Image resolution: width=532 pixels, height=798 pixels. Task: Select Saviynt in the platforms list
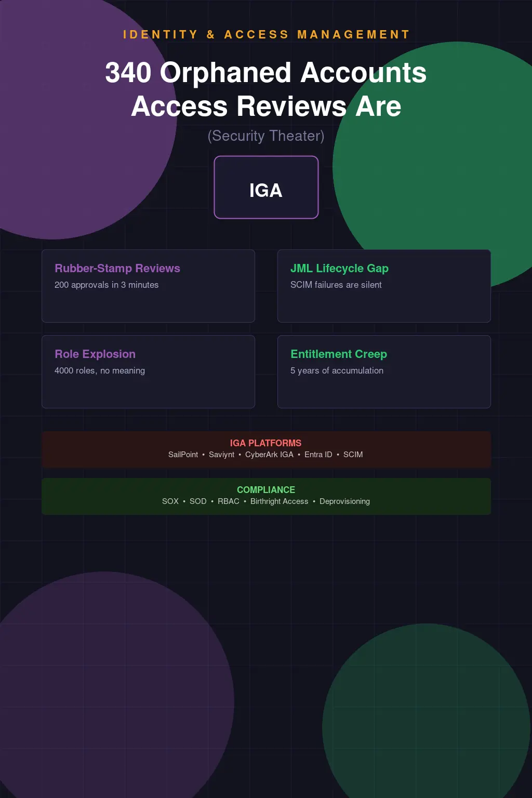[221, 455]
